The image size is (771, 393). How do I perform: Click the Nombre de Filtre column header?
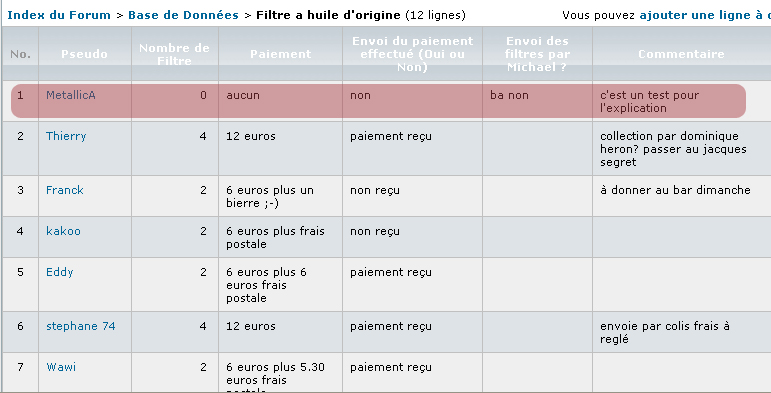175,54
